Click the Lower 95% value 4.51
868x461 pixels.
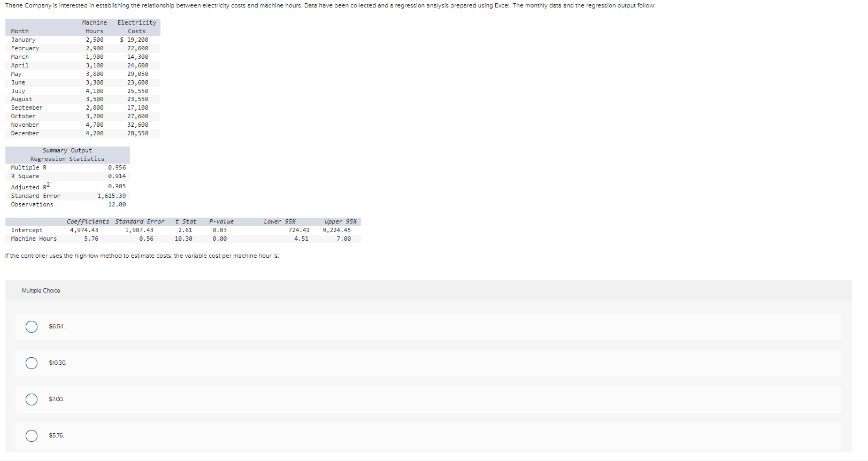pos(301,239)
